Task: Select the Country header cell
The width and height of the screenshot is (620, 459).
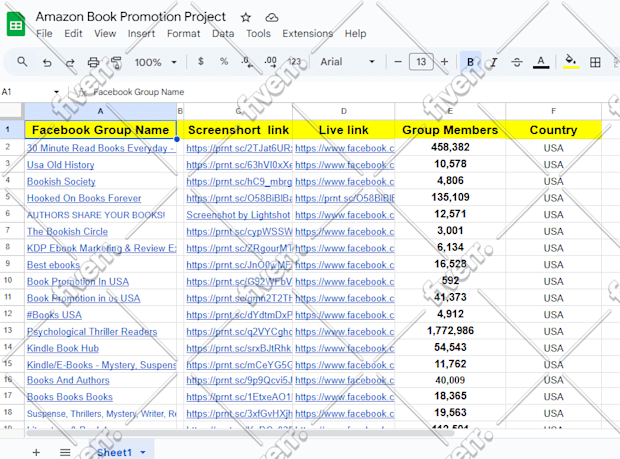Action: pos(553,130)
